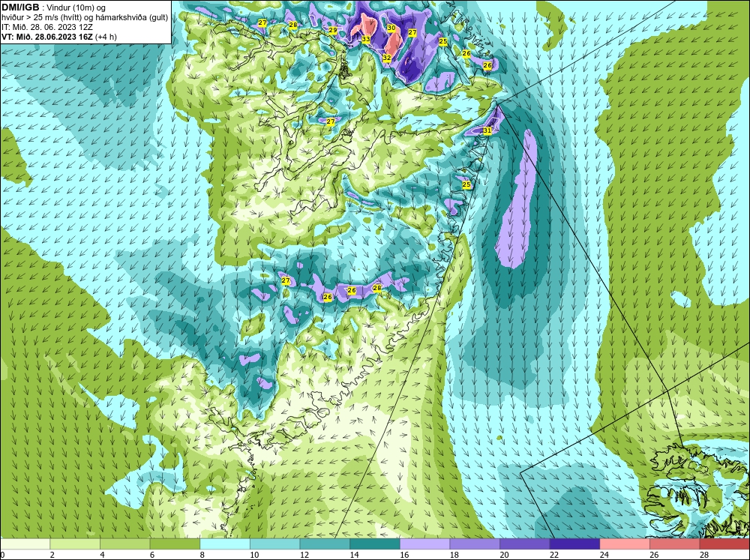Select the yellow gust label 31
The width and height of the screenshot is (750, 560).
[x=487, y=130]
